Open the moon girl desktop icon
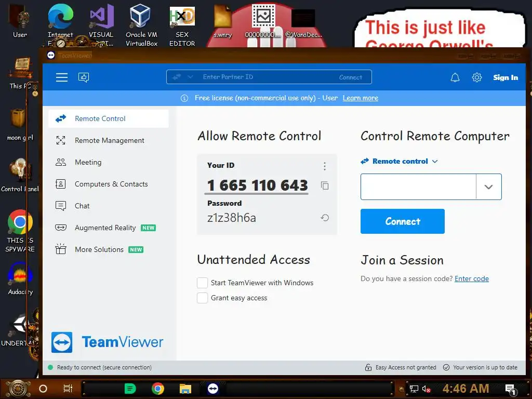Screen dimensions: 532x399 (x=20, y=124)
